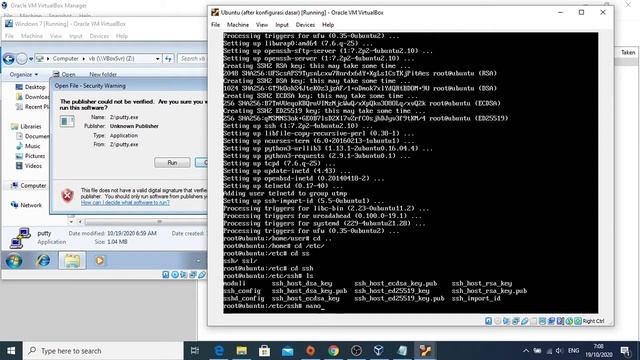Image resolution: width=640 pixels, height=360 pixels.
Task: Click Back arrow in Windows 7 Explorer
Action: [9, 59]
